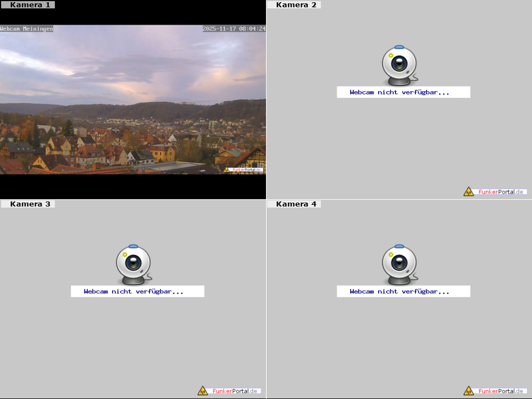Click the 2025-11-17 timestamp overlay
The height and width of the screenshot is (399, 532).
click(234, 29)
